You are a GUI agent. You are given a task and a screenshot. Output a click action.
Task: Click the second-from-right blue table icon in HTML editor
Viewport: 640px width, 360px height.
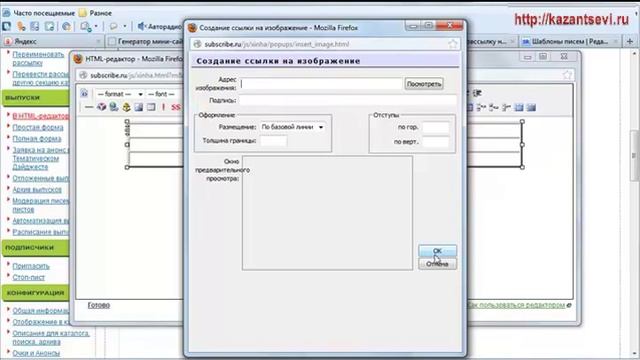[x=519, y=107]
